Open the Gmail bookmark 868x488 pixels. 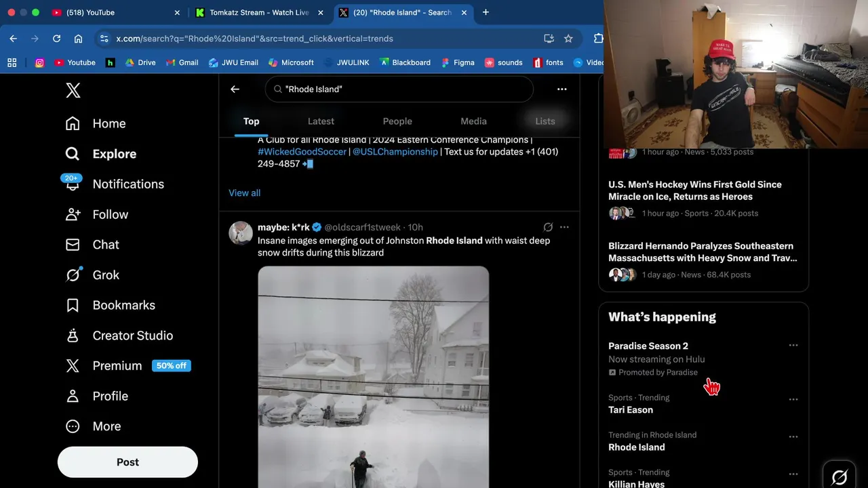pyautogui.click(x=182, y=62)
